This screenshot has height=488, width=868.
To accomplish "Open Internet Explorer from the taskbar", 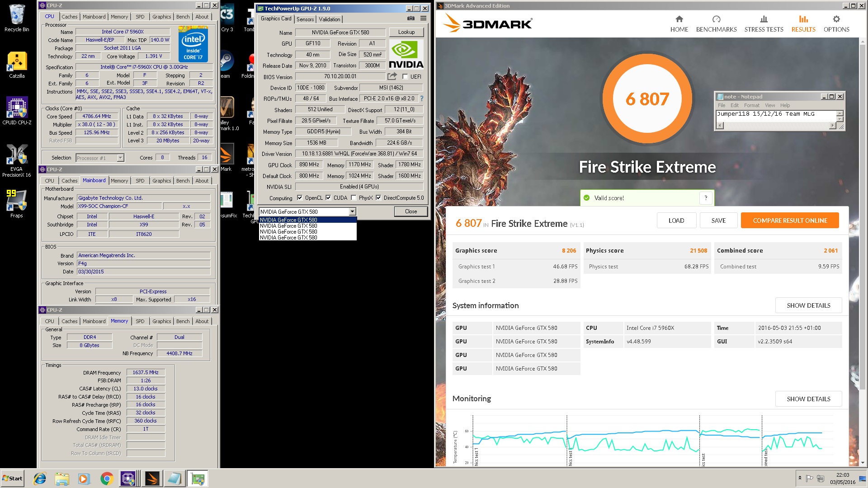I will point(40,479).
